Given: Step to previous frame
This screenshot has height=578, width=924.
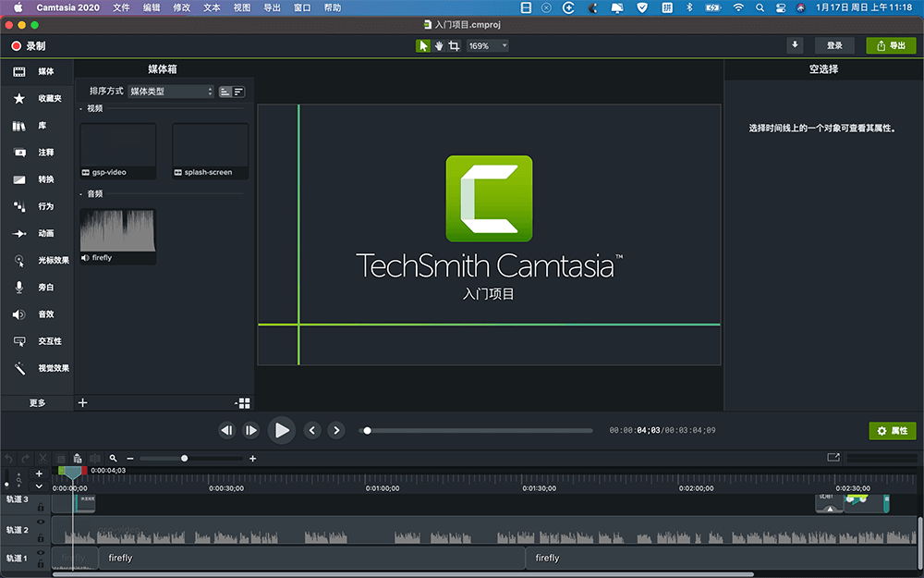Looking at the screenshot, I should coord(227,431).
